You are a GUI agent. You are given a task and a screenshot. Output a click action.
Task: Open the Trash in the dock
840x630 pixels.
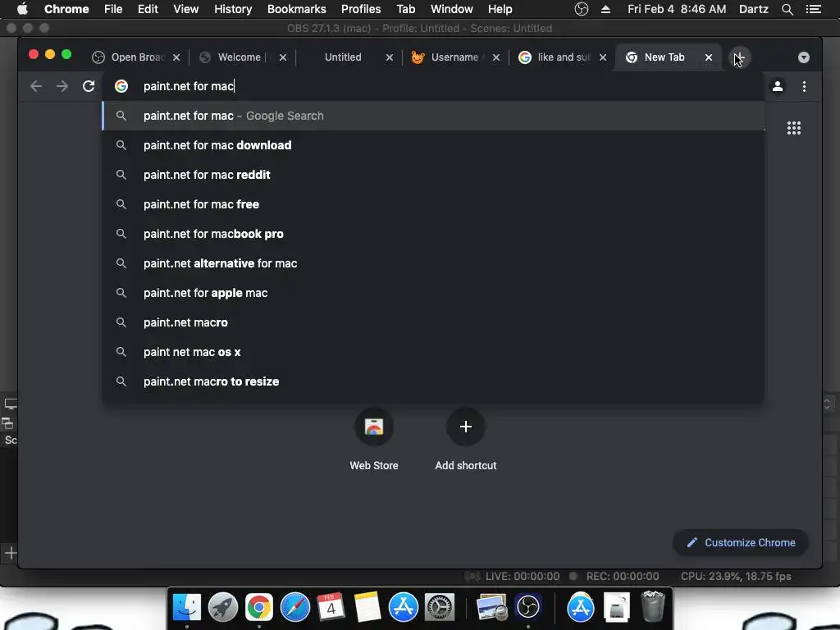652,606
